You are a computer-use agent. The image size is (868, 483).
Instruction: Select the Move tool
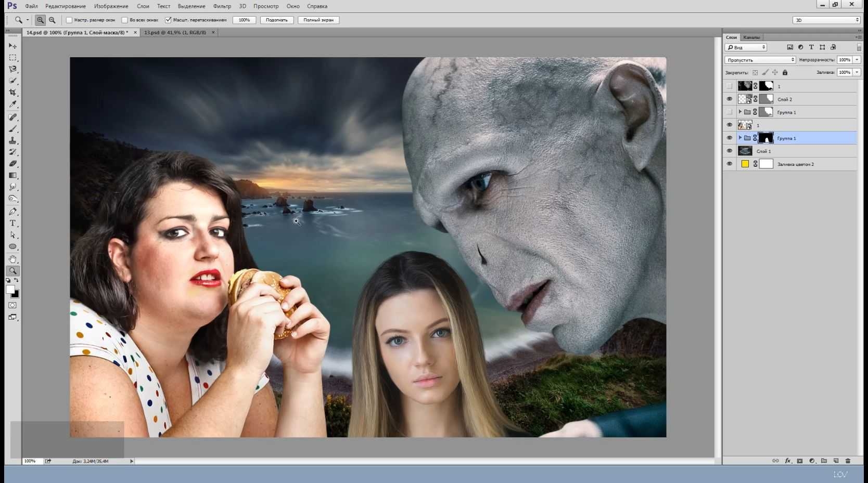tap(13, 46)
